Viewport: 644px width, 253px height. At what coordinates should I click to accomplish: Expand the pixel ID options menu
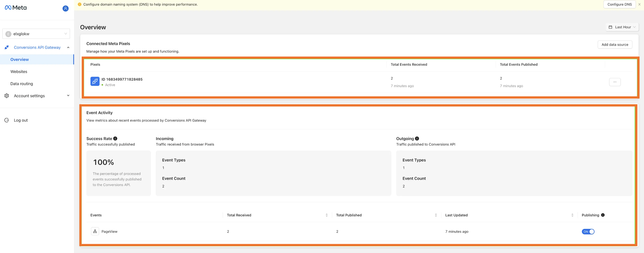point(615,82)
